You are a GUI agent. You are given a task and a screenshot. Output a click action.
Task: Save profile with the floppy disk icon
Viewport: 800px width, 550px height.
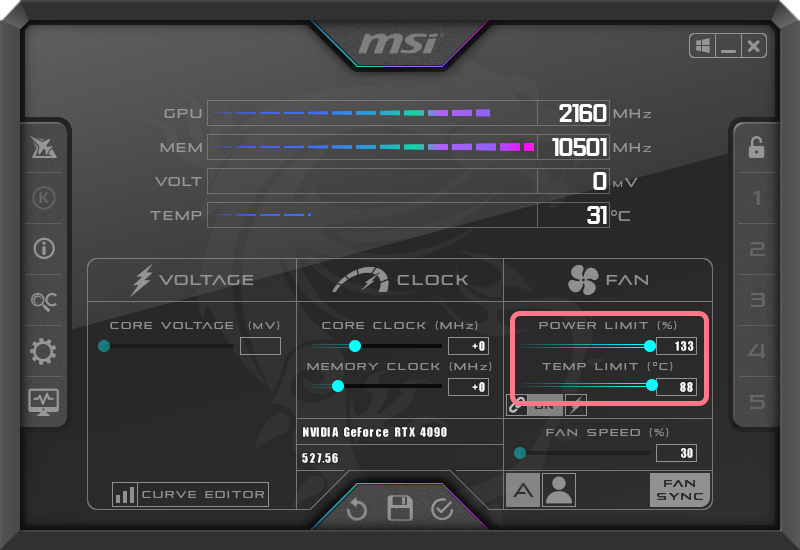click(x=400, y=508)
